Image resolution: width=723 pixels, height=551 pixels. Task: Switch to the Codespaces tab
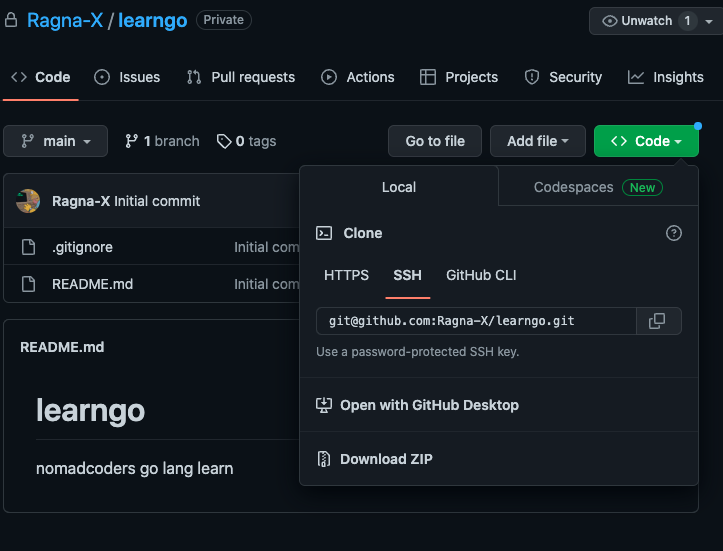tap(598, 187)
